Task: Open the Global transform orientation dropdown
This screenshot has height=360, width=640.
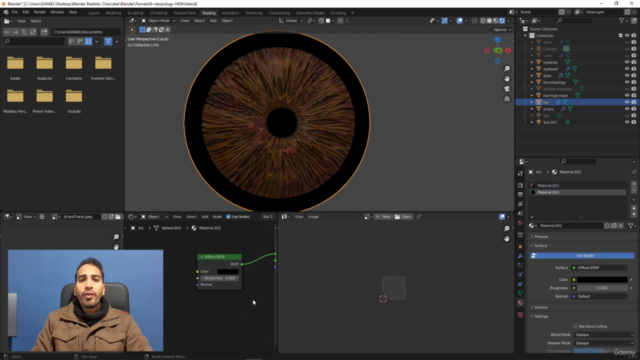Action: 291,21
